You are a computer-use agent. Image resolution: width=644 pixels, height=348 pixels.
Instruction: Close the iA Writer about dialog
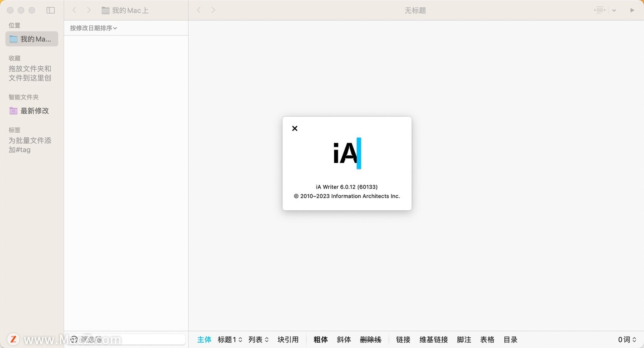pyautogui.click(x=295, y=128)
